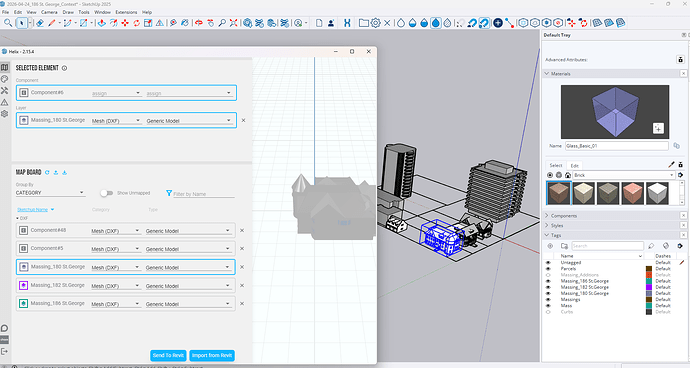Screen dimensions: 690x368
Task: Show the Massing_Additions tag
Action: click(x=548, y=275)
